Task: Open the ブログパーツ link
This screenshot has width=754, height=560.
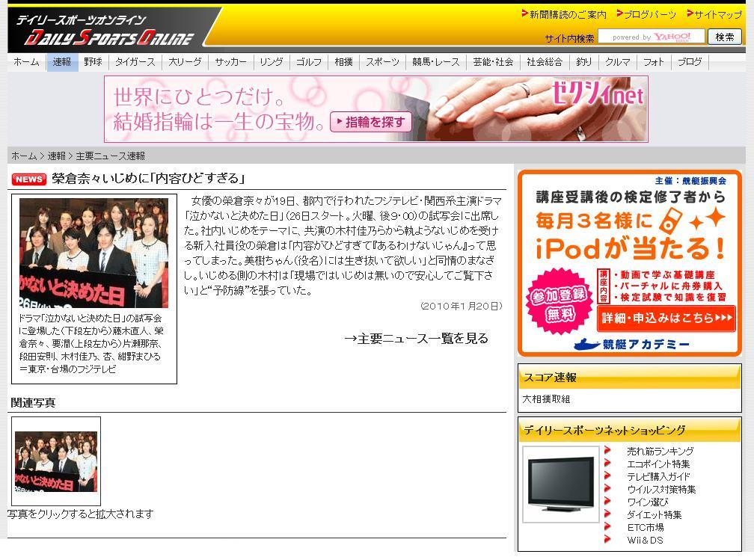Action: point(649,15)
